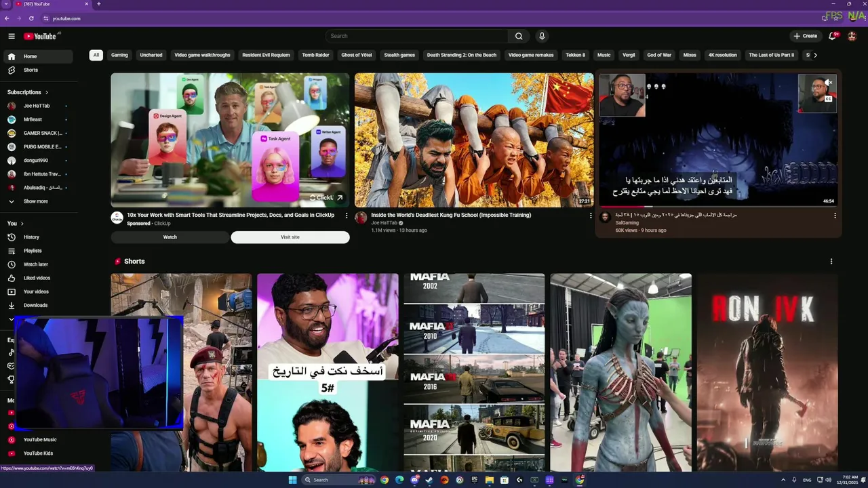The width and height of the screenshot is (868, 488).
Task: Open Playlists in the sidebar
Action: [x=39, y=251]
